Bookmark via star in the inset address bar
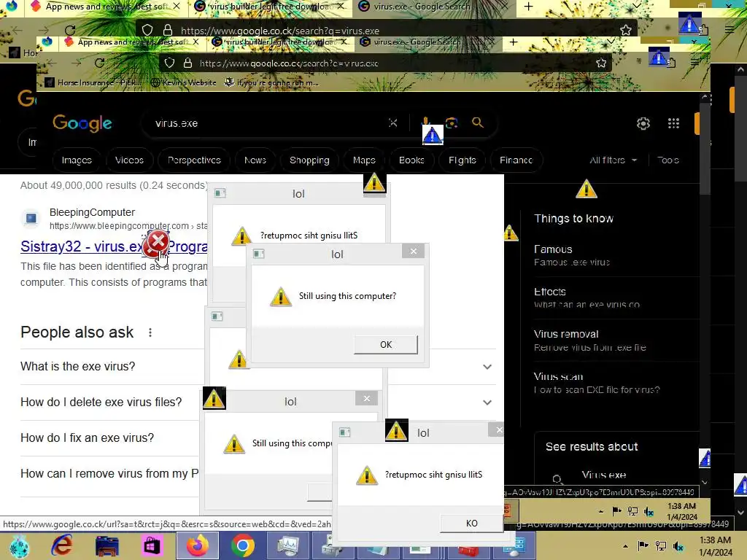747x560 pixels. click(601, 63)
